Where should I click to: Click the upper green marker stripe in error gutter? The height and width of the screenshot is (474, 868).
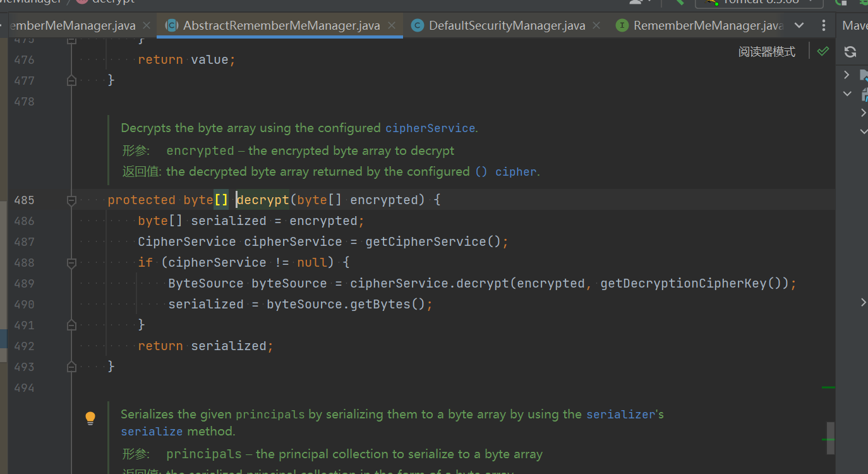(829, 387)
